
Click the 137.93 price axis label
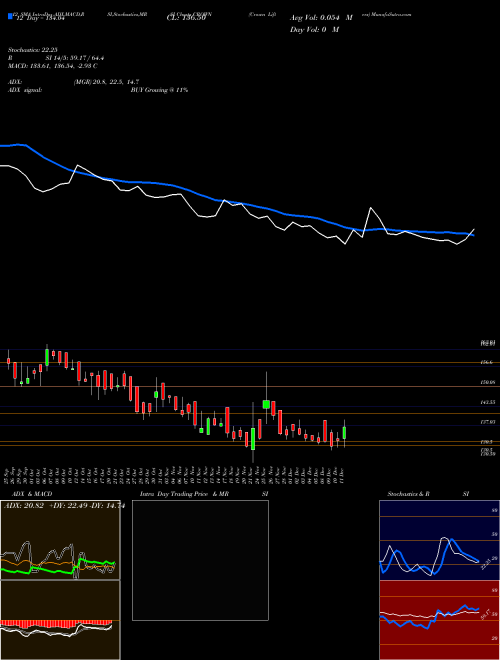[487, 422]
